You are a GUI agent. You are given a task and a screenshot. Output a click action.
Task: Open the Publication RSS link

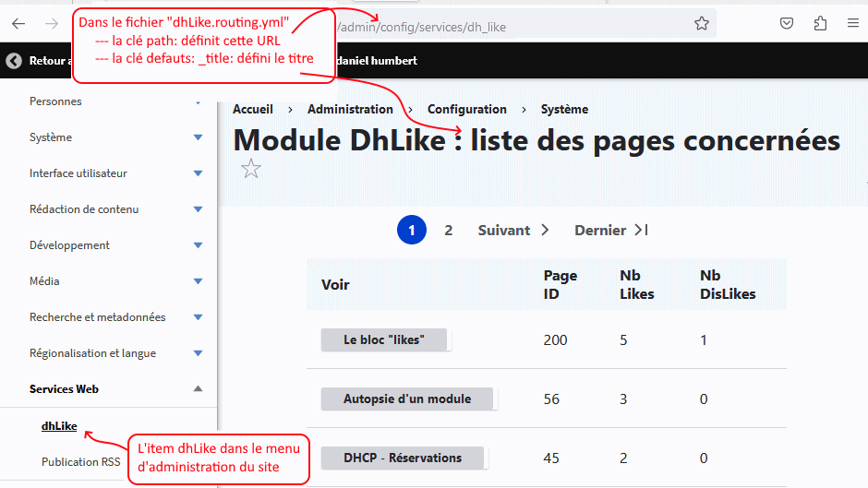pos(81,462)
